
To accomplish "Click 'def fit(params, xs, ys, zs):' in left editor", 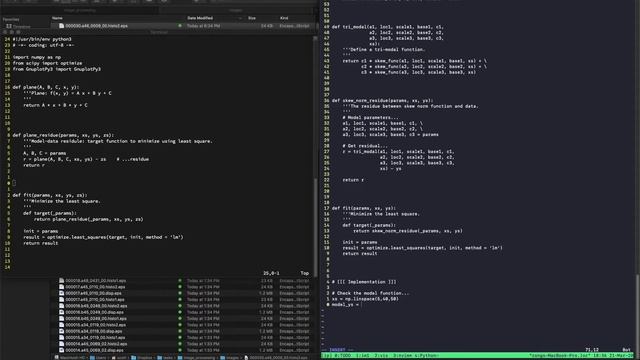I will pos(50,195).
